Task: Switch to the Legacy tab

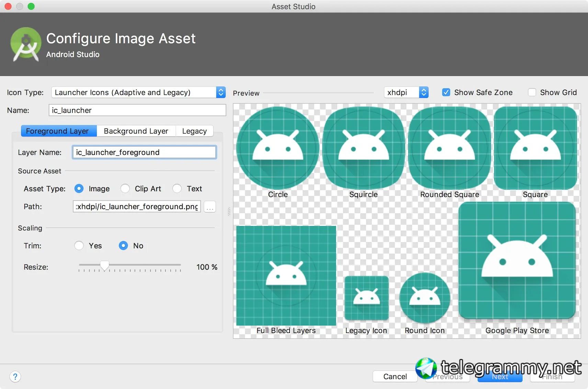Action: 194,131
